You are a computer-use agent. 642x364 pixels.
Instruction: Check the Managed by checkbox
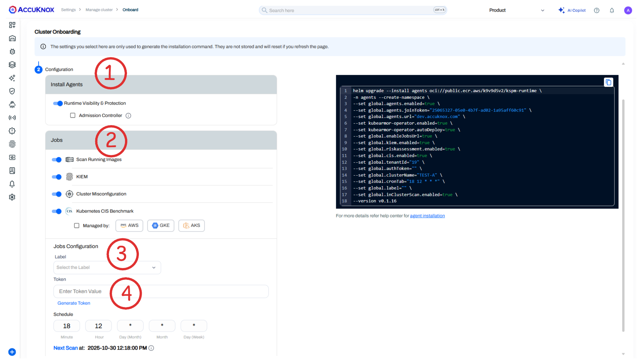pyautogui.click(x=77, y=226)
